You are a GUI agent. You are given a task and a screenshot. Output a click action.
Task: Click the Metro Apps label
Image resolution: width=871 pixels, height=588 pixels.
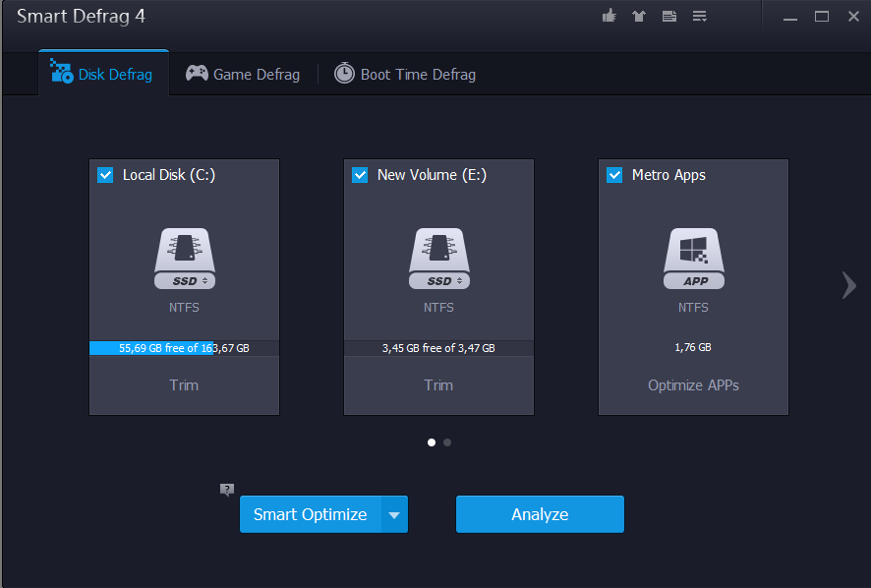(668, 175)
